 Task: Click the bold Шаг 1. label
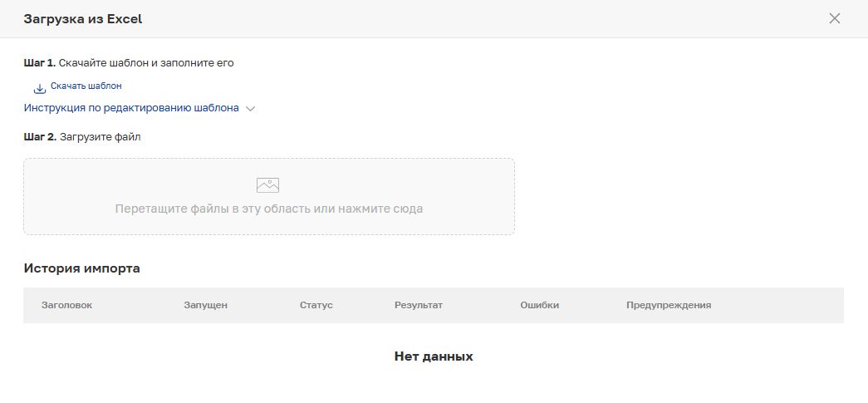(40, 62)
